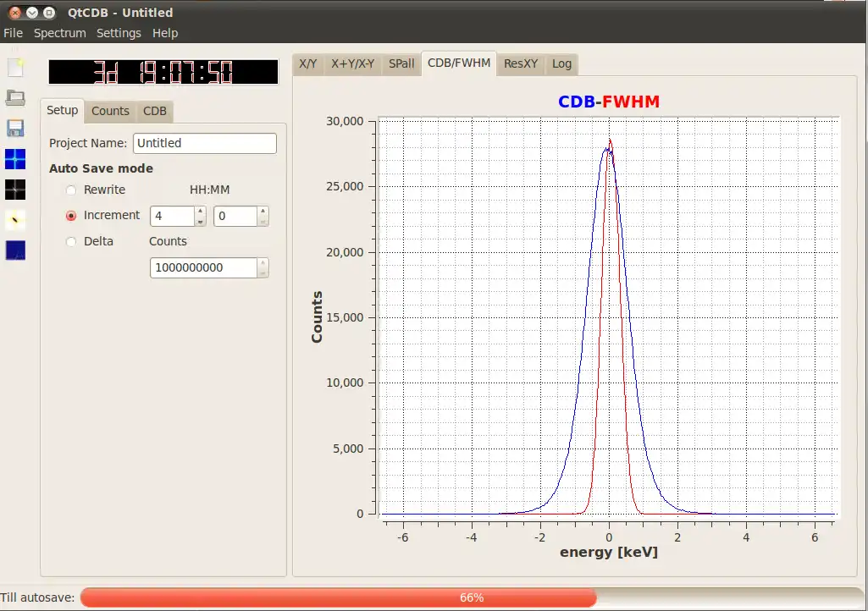Viewport: 868px width, 611px height.
Task: Switch to the X+Y/X-Y plot tab
Action: [x=352, y=63]
